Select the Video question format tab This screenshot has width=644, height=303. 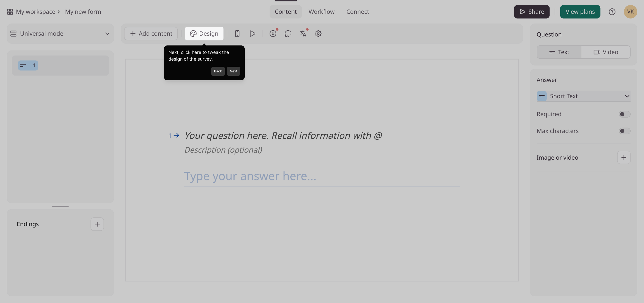tap(606, 52)
